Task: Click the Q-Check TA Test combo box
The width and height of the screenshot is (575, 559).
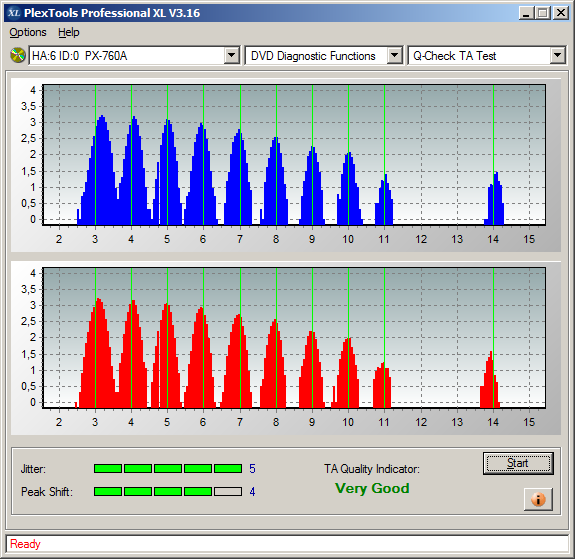Action: pos(487,56)
